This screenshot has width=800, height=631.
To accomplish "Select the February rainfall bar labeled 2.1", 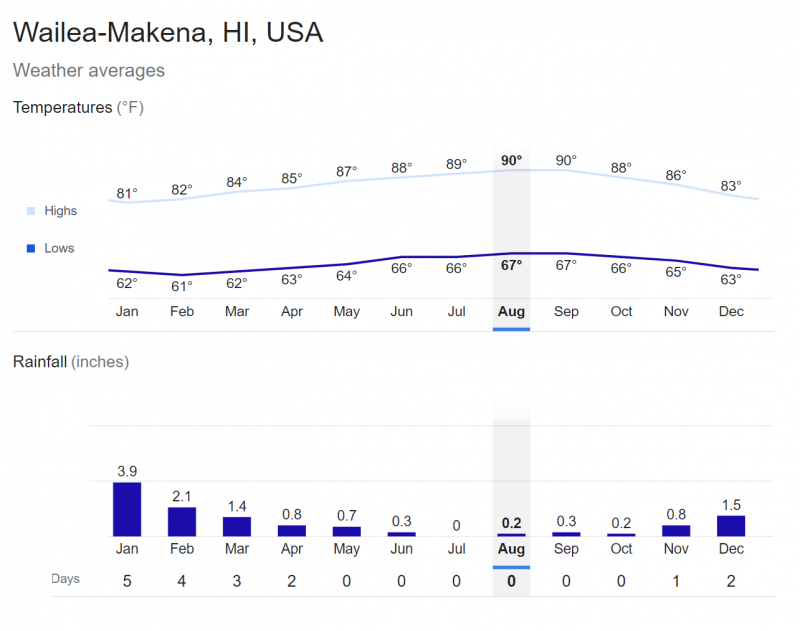I will click(182, 521).
